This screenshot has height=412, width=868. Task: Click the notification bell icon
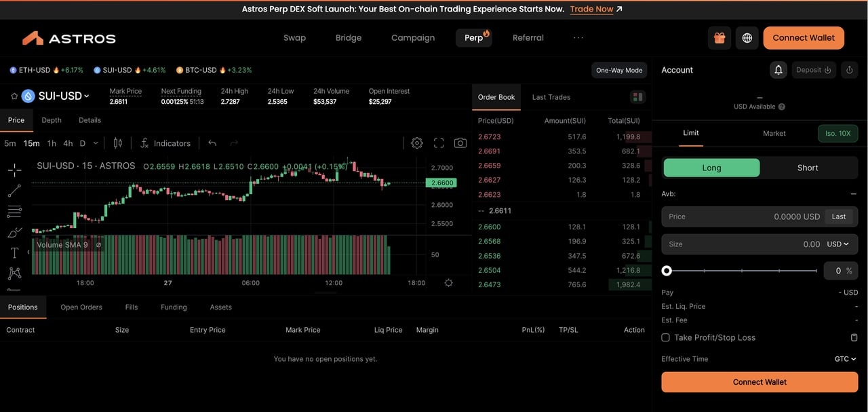click(x=778, y=70)
